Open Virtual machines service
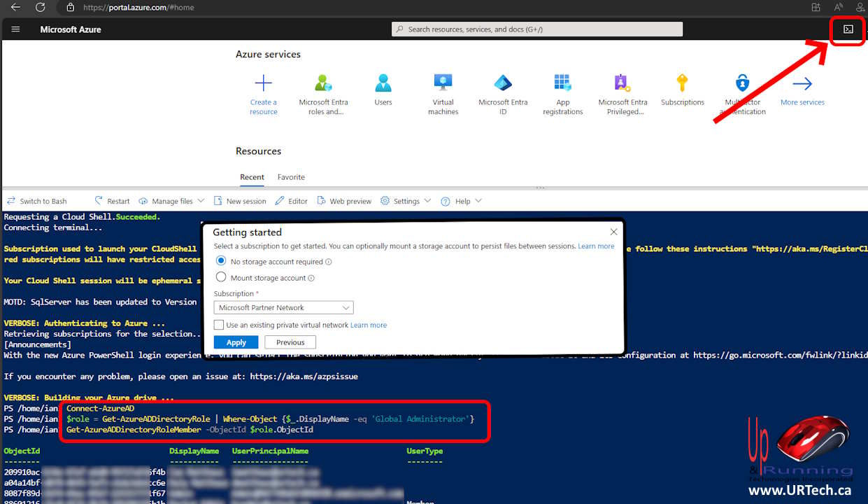 (x=443, y=84)
